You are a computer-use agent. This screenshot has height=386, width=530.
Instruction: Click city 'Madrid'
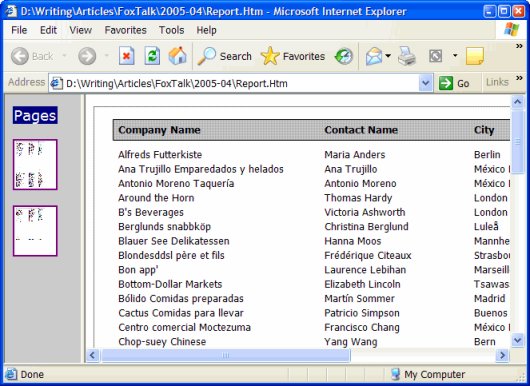point(489,299)
